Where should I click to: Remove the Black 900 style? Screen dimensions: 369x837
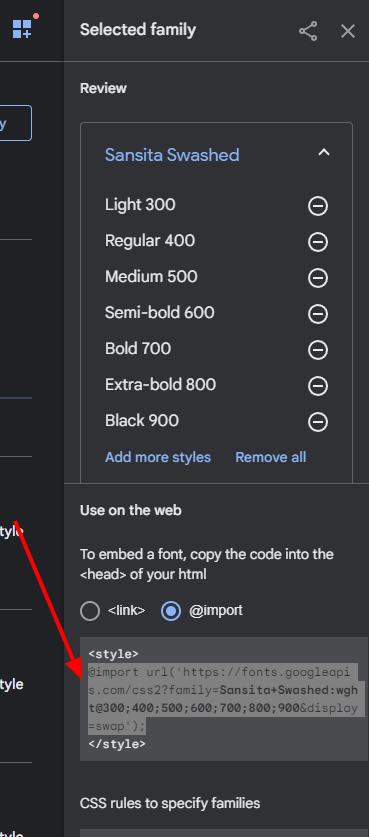tap(318, 422)
